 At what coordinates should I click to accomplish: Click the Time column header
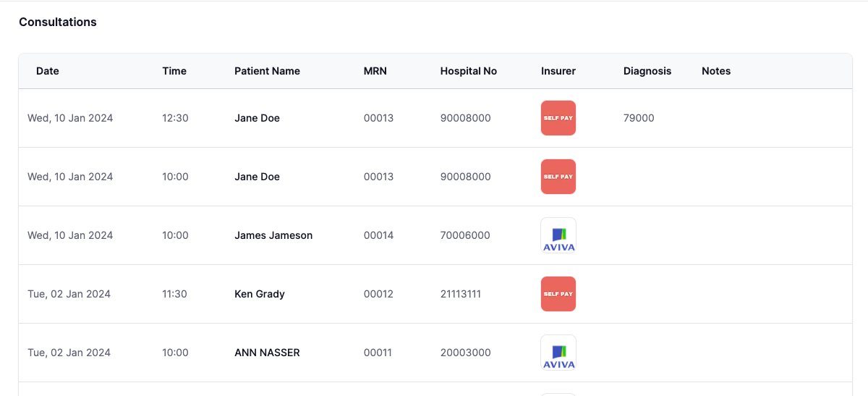[174, 71]
